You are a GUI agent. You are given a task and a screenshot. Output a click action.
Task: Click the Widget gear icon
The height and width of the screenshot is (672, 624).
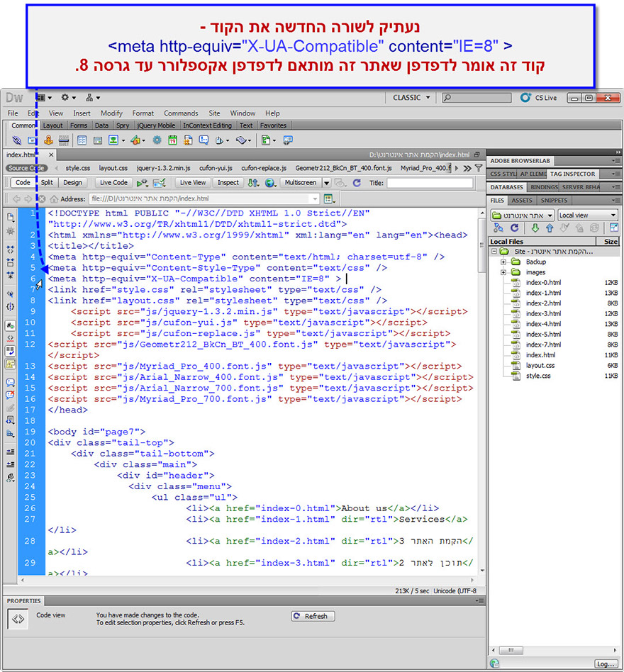pos(157,140)
